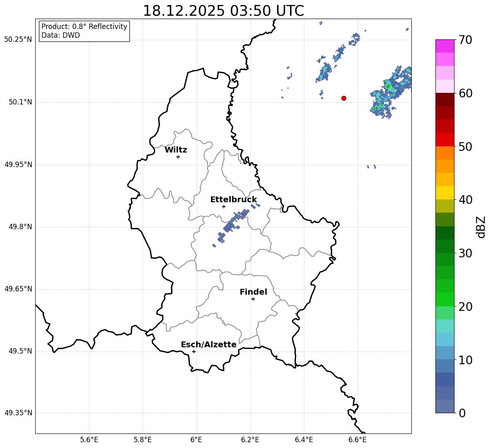The width and height of the screenshot is (491, 448).
Task: Click the bright red colorbar segment above 50
Action: [x=445, y=139]
